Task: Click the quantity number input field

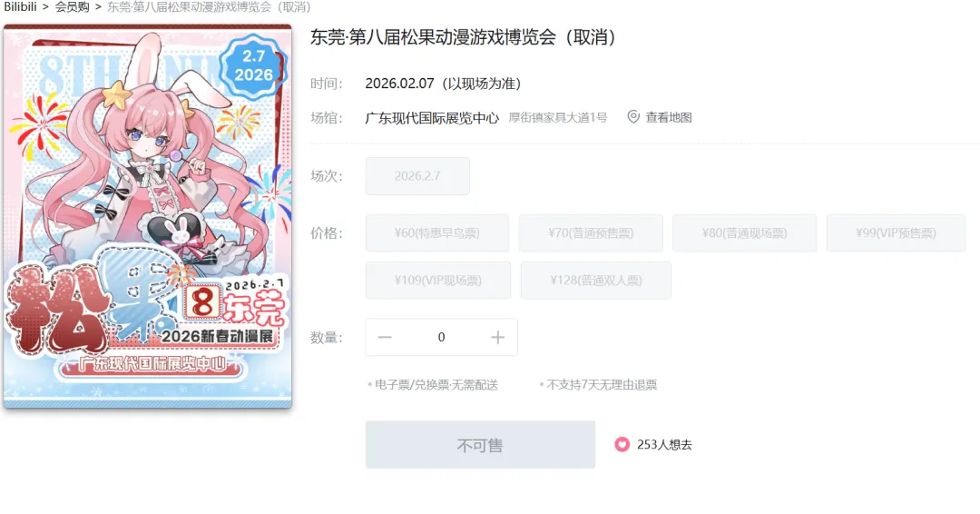Action: tap(441, 337)
